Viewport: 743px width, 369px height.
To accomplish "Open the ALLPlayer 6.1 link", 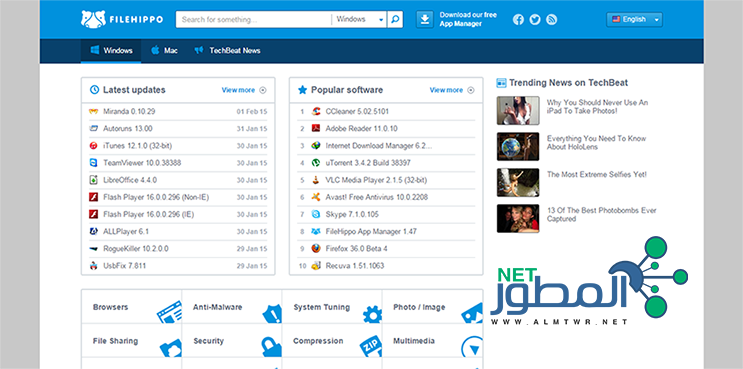I will pos(126,232).
